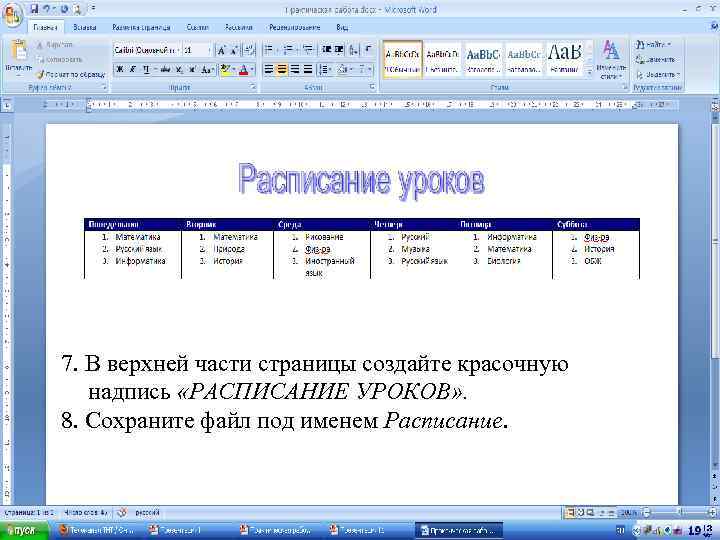The width and height of the screenshot is (720, 540).
Task: Open the Change Styles dropdown
Action: click(x=611, y=60)
